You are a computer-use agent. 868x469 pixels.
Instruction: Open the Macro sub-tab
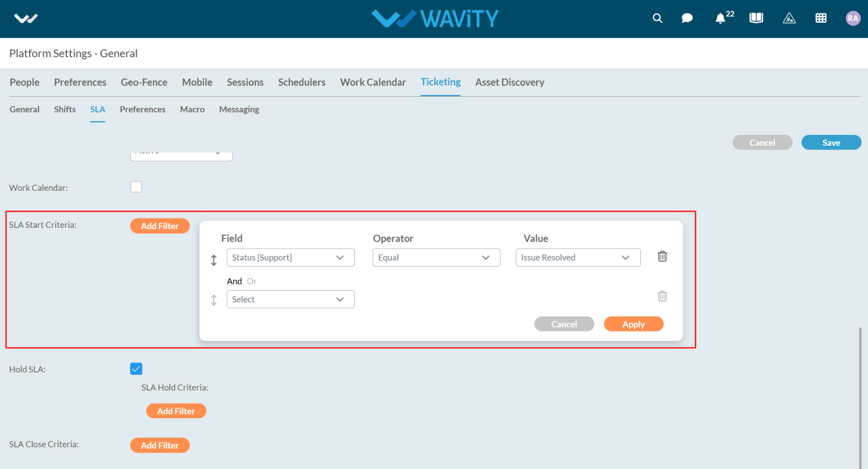(x=192, y=109)
